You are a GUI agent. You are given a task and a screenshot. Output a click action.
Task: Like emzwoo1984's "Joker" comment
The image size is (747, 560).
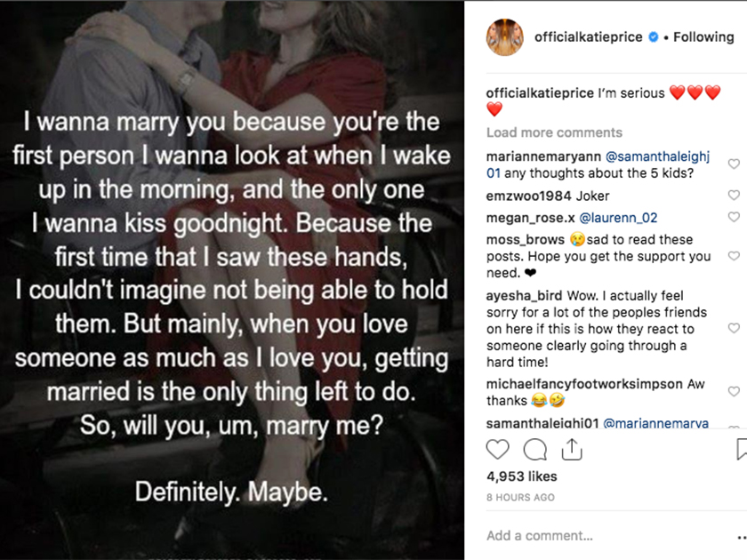[734, 196]
